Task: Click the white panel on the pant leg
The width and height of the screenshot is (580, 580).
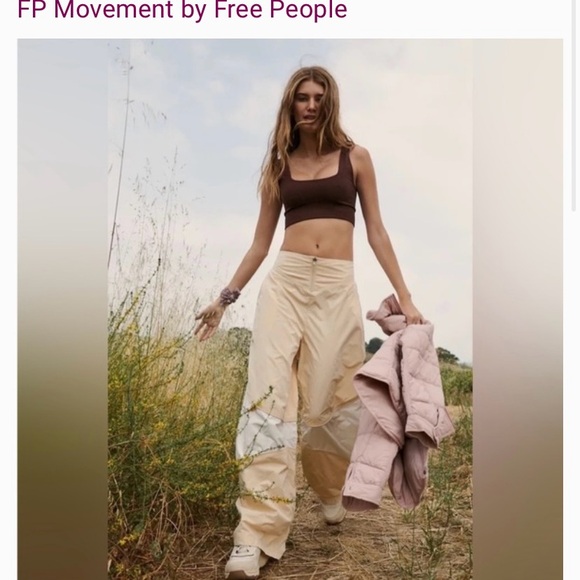Action: pyautogui.click(x=266, y=432)
